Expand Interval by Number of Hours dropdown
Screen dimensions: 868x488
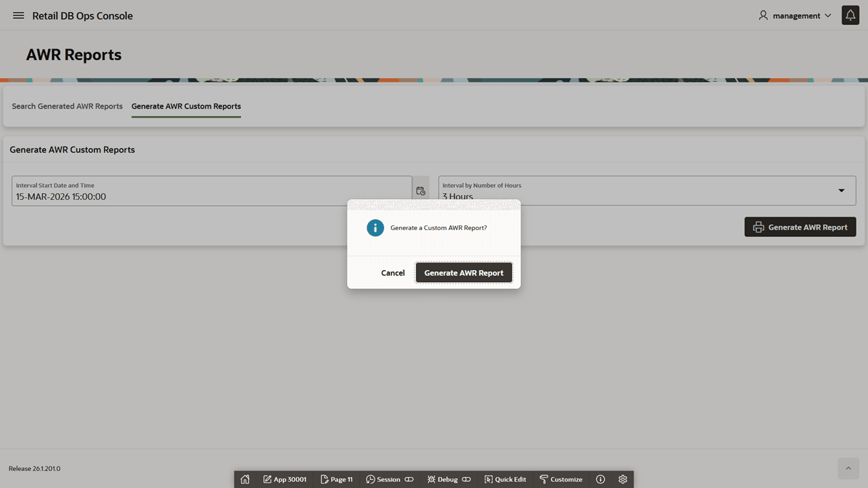[647, 191]
